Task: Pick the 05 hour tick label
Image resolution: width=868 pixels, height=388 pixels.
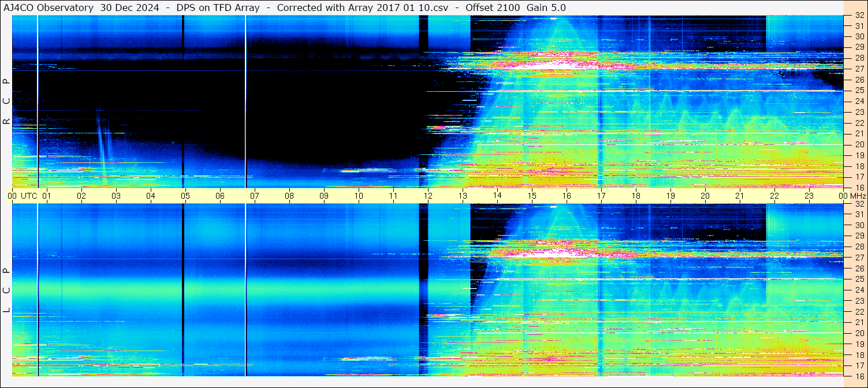Action: coord(185,196)
